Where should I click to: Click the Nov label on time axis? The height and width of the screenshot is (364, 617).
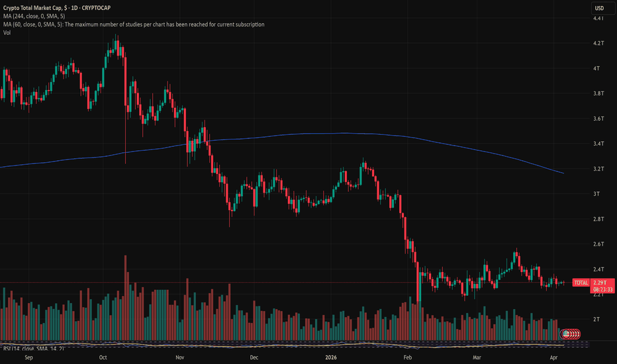point(179,357)
